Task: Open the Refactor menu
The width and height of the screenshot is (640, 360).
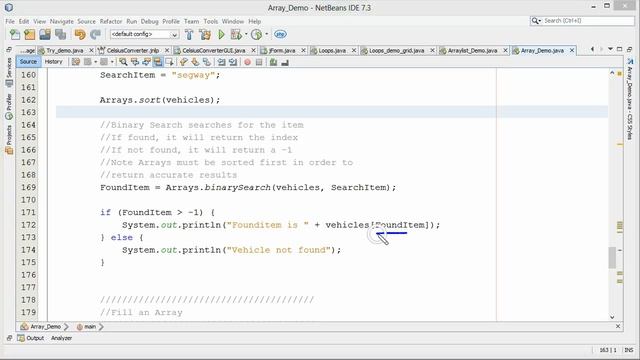Action: (111, 21)
